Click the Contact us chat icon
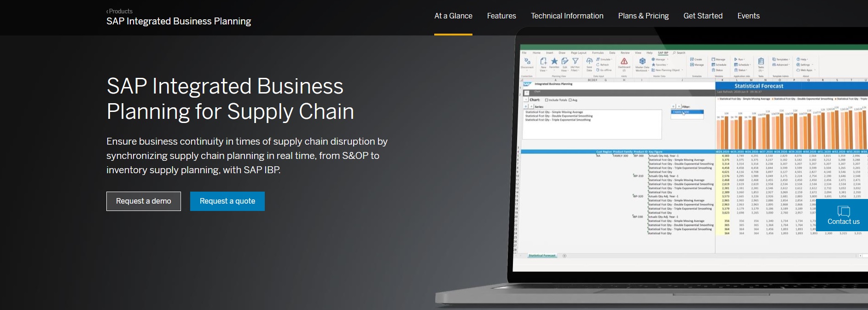This screenshot has height=310, width=868. tap(844, 211)
